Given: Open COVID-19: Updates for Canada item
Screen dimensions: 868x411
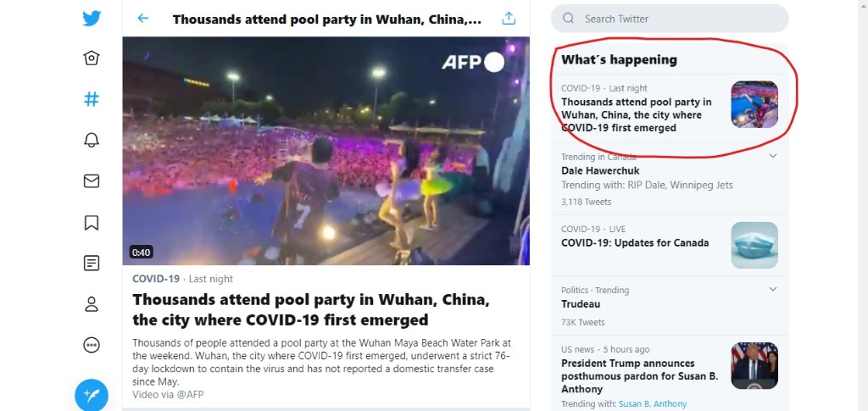Looking at the screenshot, I should click(x=670, y=245).
